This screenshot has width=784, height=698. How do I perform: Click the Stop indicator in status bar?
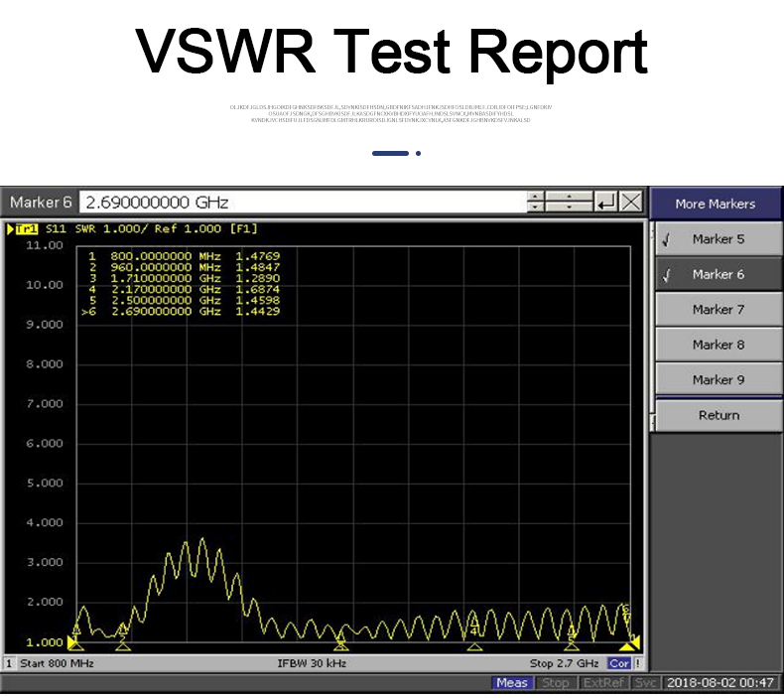556,683
